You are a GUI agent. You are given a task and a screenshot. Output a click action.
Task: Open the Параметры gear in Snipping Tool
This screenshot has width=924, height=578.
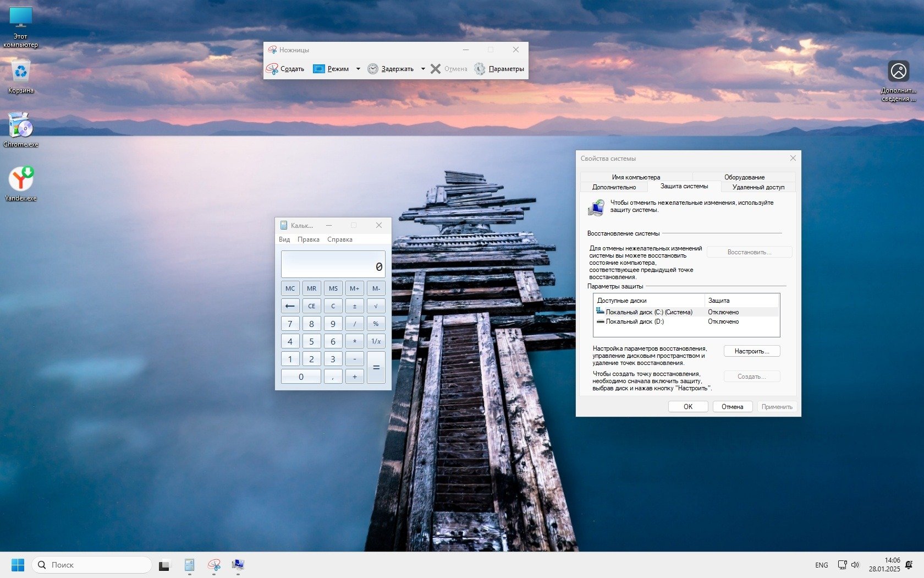480,69
